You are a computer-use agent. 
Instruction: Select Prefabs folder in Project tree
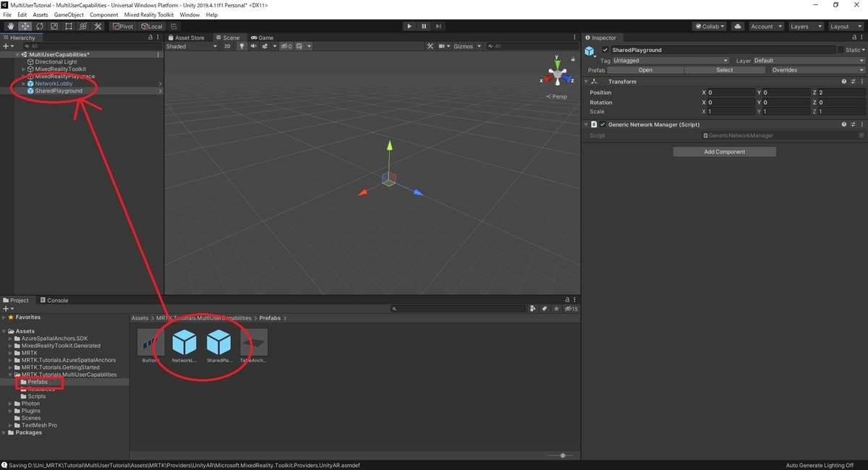(38, 382)
